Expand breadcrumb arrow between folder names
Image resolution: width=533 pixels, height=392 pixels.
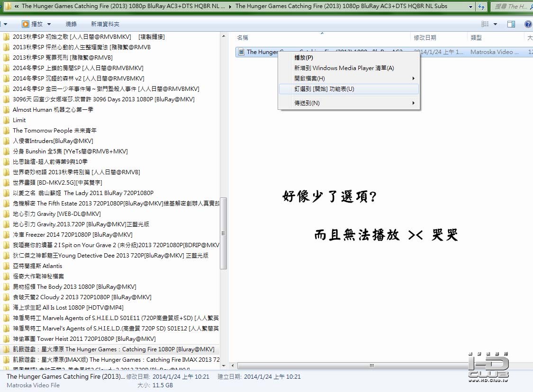click(x=230, y=7)
